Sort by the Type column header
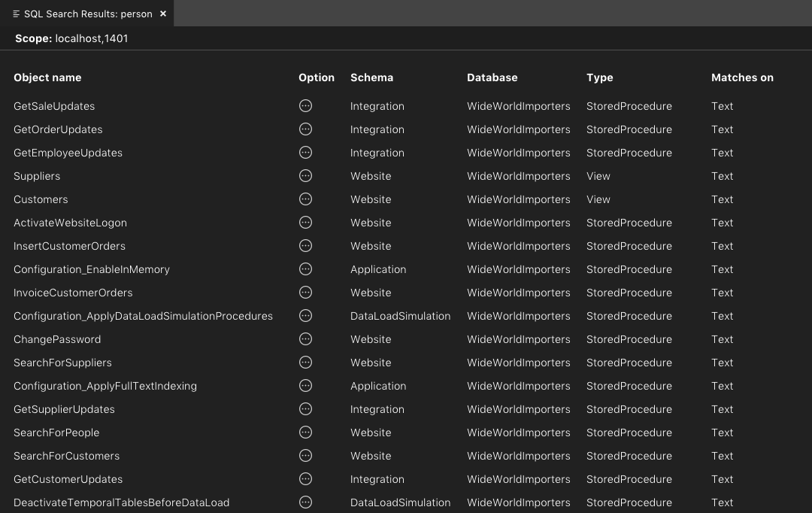This screenshot has height=513, width=812. click(x=599, y=77)
